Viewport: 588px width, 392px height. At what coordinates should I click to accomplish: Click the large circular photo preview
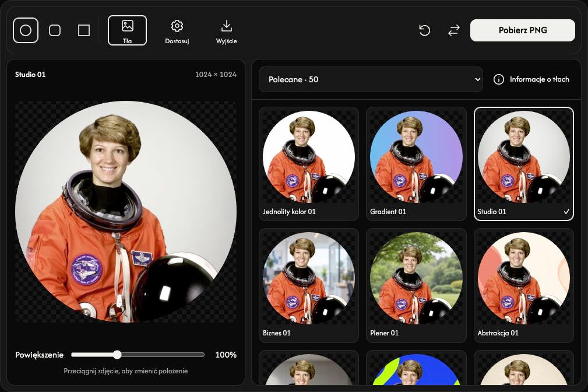126,211
